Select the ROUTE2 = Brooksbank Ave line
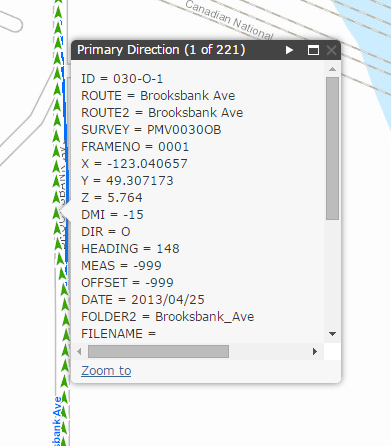The image size is (391, 446). click(x=162, y=113)
